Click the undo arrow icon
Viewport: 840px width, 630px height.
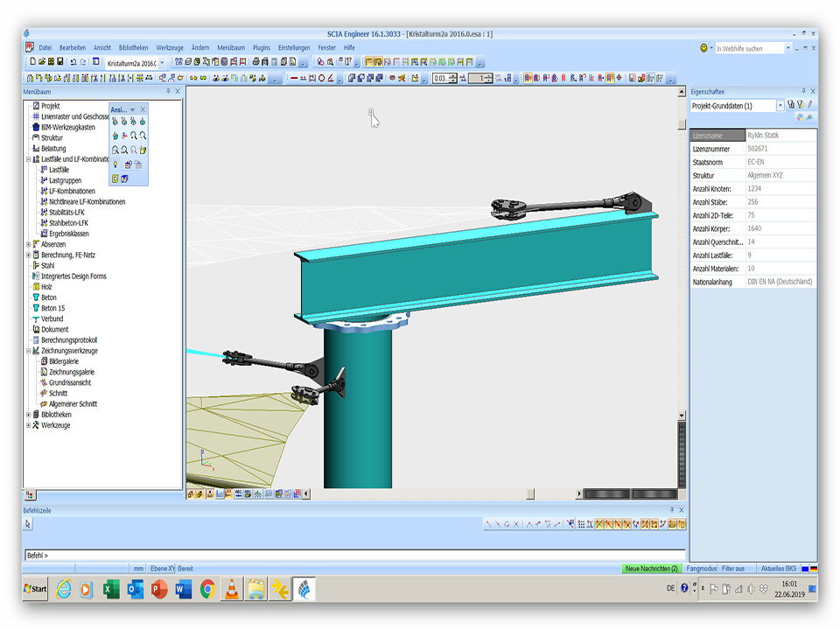click(73, 62)
